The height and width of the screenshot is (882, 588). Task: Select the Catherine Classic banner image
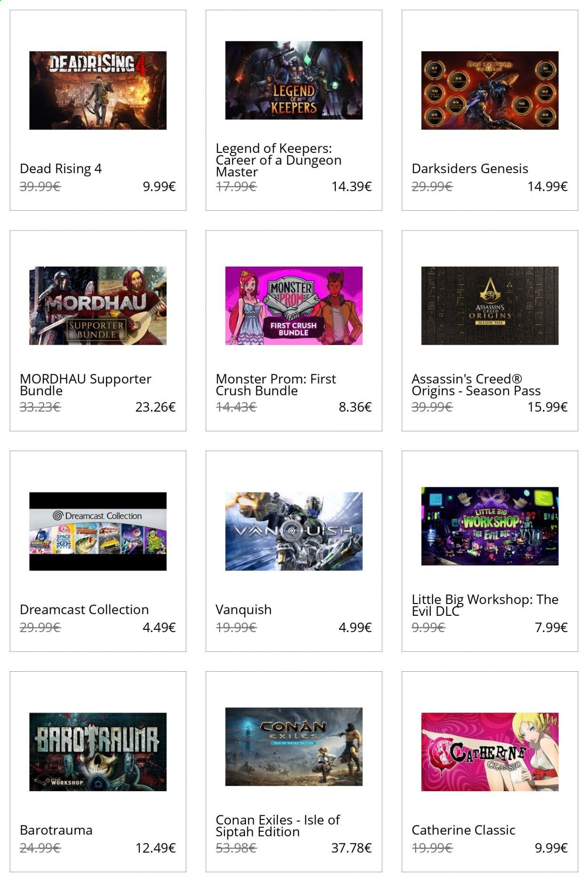[490, 752]
